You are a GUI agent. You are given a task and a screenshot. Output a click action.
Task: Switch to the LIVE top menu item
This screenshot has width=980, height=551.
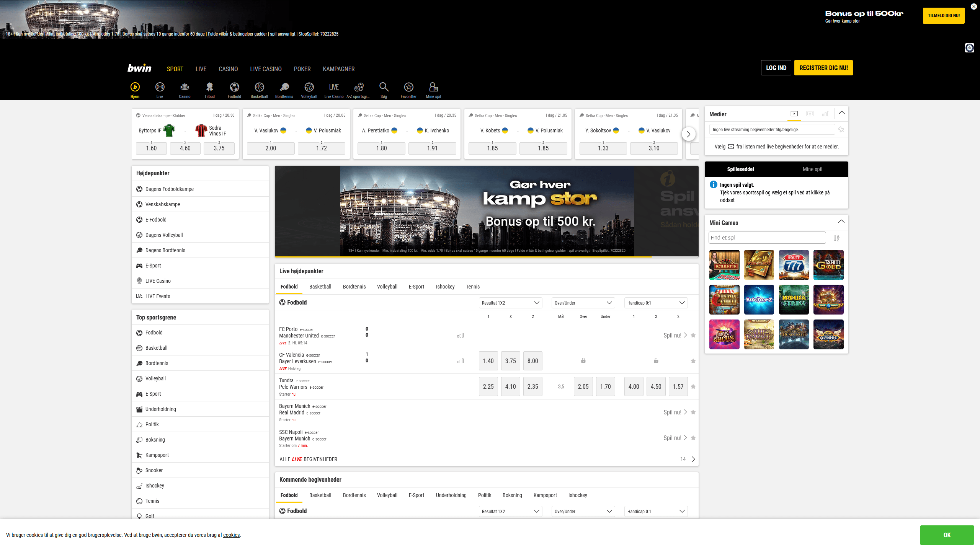click(201, 69)
